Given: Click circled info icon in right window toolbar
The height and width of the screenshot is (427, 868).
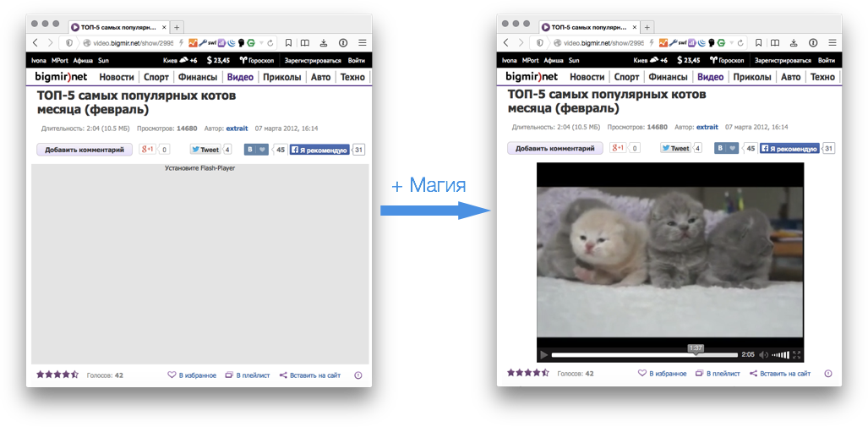Looking at the screenshot, I should [x=813, y=42].
